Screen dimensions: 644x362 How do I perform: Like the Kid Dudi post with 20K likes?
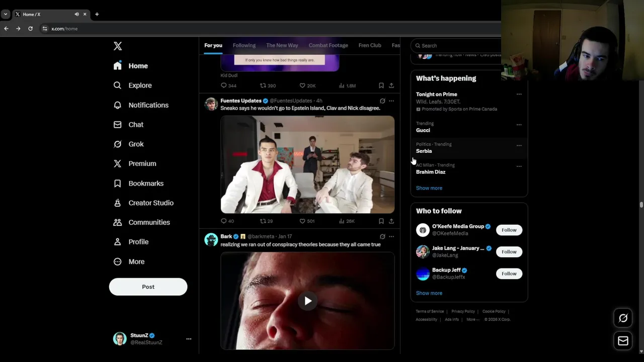(x=302, y=85)
